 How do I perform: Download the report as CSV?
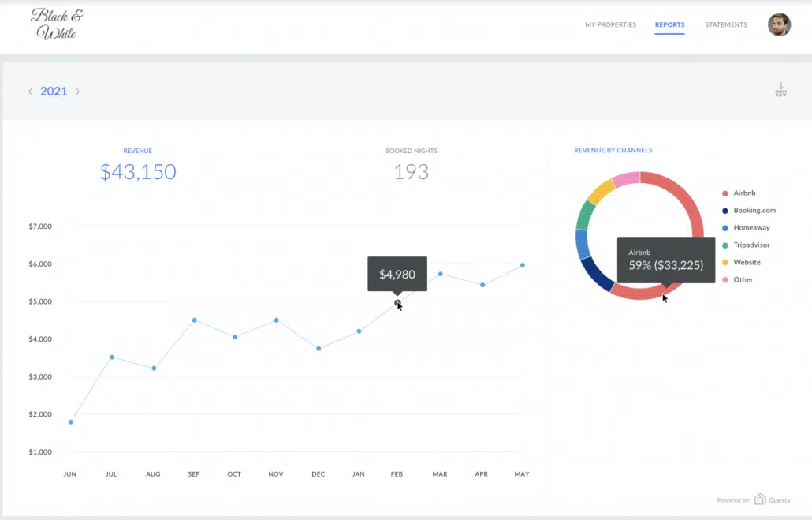point(780,89)
